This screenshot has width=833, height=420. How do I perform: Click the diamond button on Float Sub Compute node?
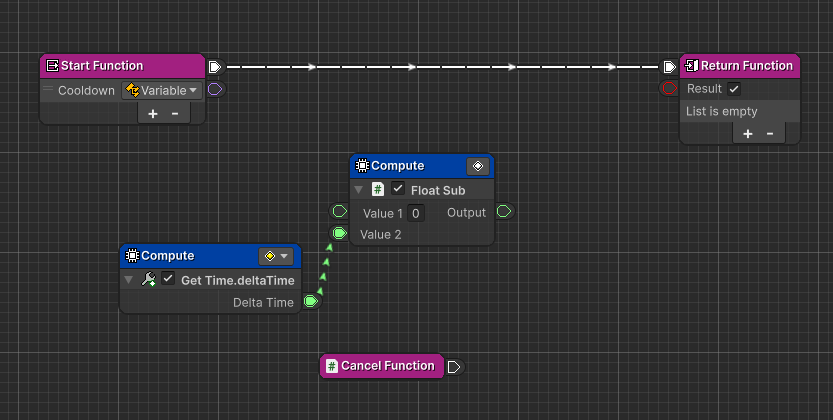point(477,166)
